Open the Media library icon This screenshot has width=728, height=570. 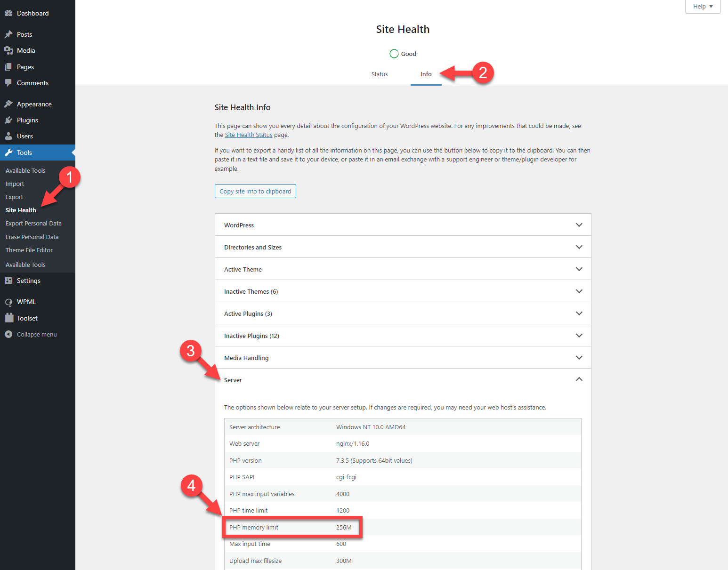(8, 50)
